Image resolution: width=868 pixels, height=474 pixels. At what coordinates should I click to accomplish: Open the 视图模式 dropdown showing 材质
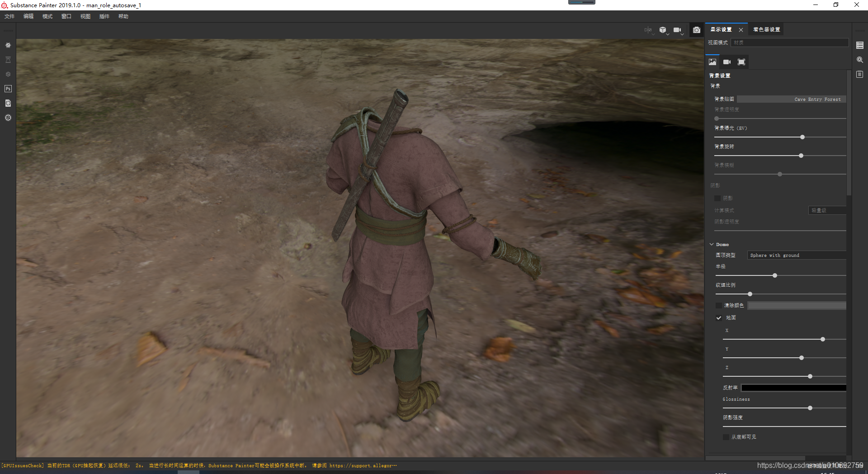click(x=789, y=43)
